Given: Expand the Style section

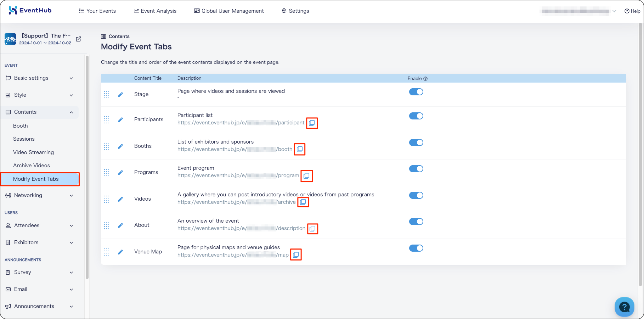Looking at the screenshot, I should click(x=40, y=95).
